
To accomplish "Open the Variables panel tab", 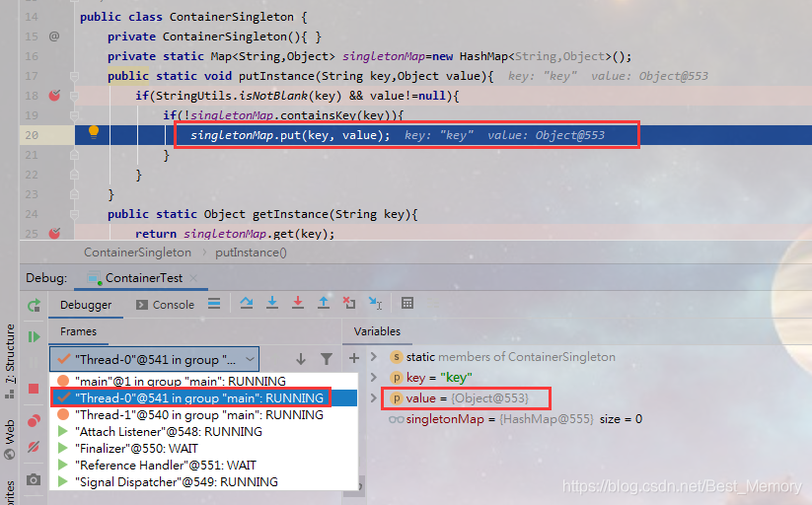I will pyautogui.click(x=377, y=331).
